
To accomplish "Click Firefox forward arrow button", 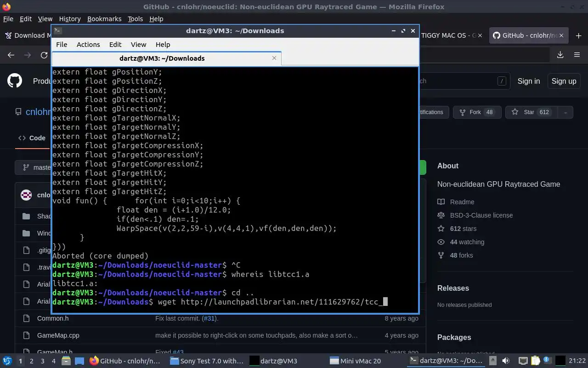I will (28, 55).
